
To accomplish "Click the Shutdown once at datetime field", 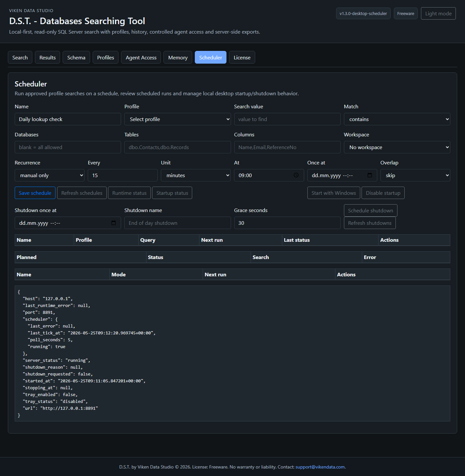I will pos(68,223).
